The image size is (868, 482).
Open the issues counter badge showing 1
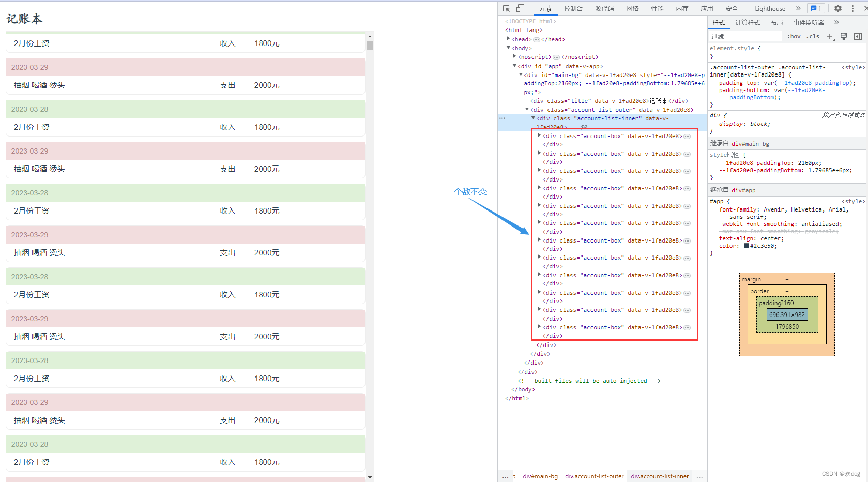coord(816,8)
